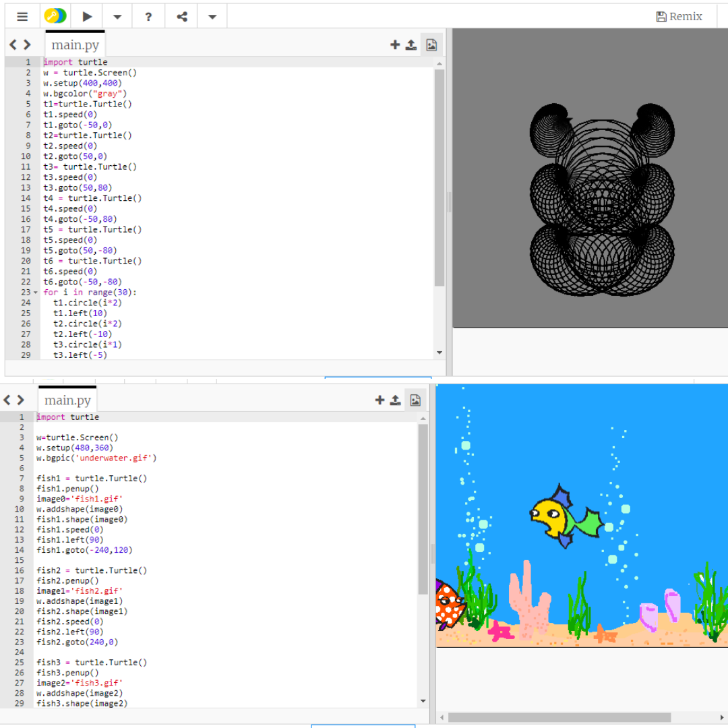Select main.py tab in top editor
Viewport: 728px width, 728px height.
(x=75, y=45)
